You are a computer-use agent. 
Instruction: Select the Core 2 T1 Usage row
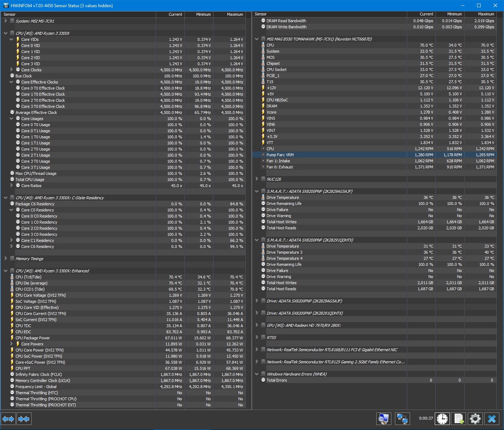coord(123,155)
